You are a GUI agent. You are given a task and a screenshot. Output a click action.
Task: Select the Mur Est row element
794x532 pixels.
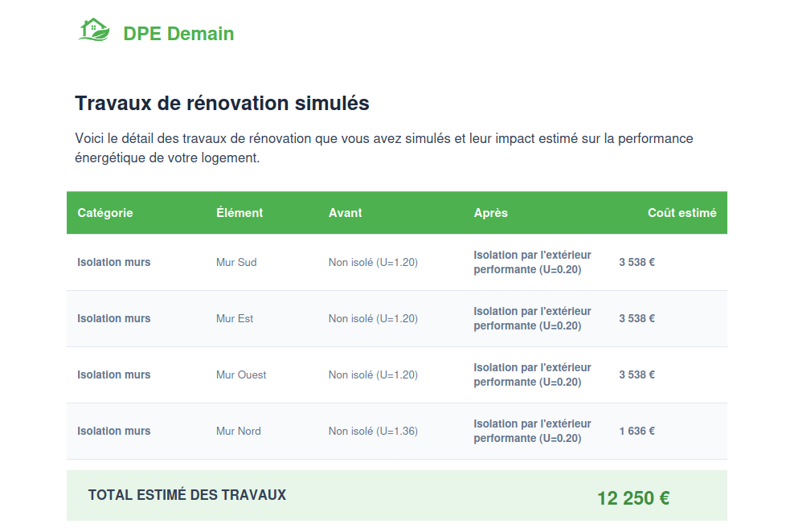(x=235, y=318)
